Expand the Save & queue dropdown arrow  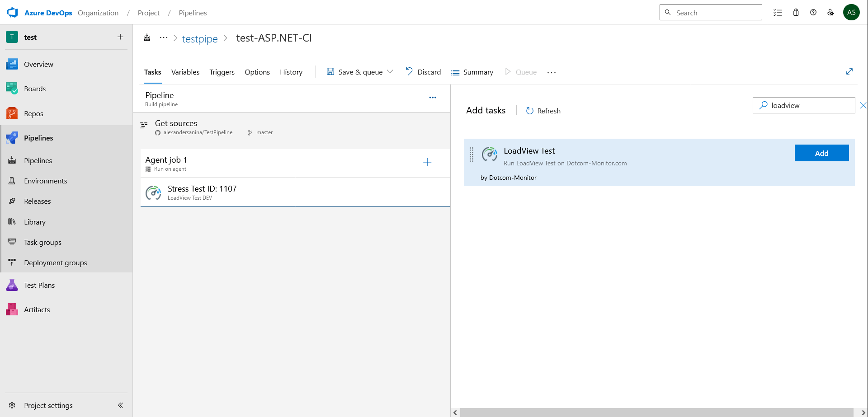[390, 72]
